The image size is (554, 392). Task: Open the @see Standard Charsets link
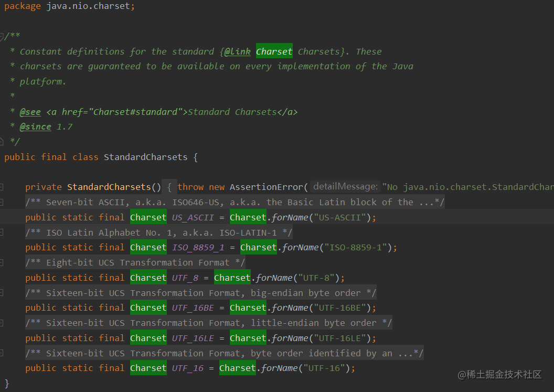[30, 111]
